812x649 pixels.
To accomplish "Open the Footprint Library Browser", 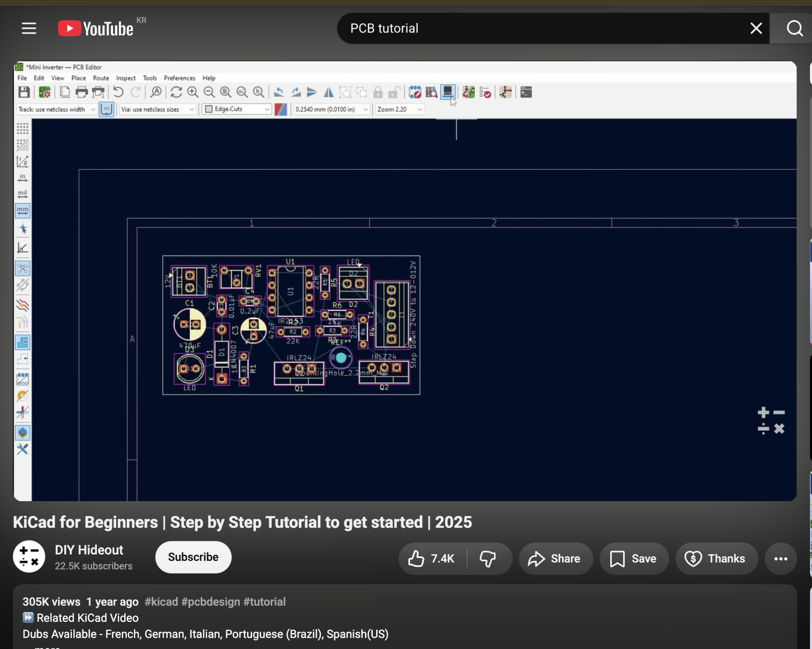I will (431, 92).
